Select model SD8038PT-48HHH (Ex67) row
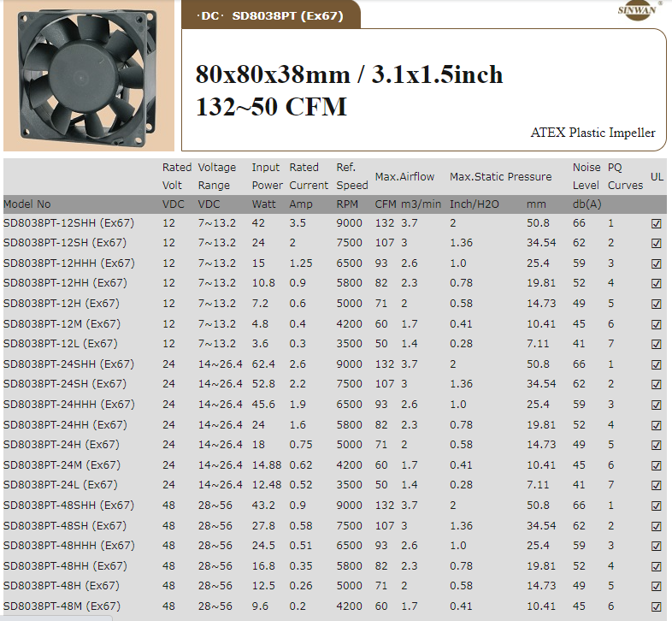This screenshot has height=621, width=672. [68, 546]
